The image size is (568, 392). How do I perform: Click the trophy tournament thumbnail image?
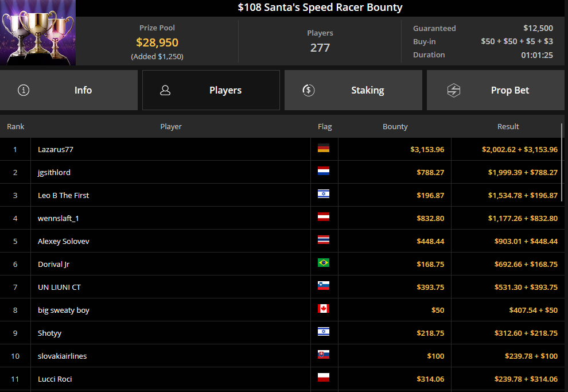click(38, 33)
